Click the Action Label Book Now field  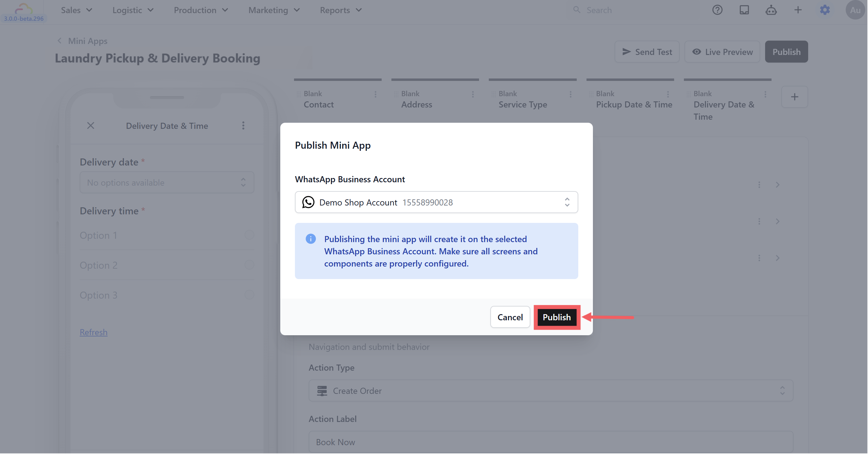coord(550,442)
